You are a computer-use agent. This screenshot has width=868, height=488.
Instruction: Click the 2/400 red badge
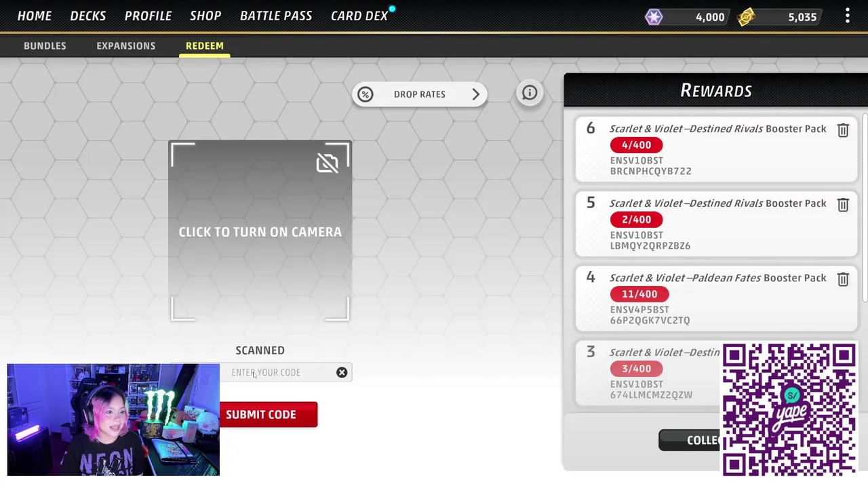[636, 220]
